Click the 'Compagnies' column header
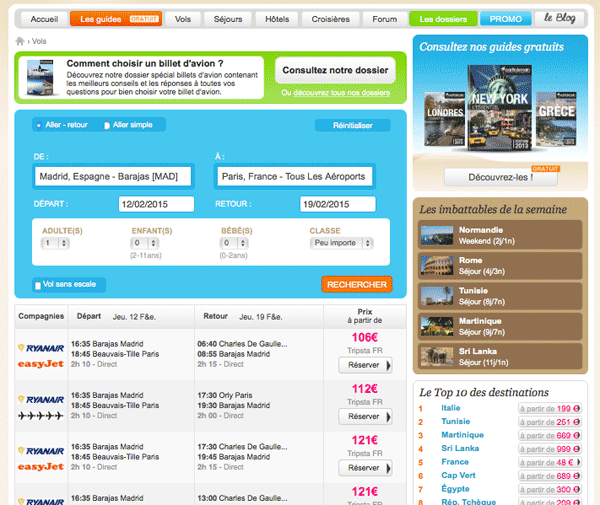The image size is (600, 505). [41, 316]
